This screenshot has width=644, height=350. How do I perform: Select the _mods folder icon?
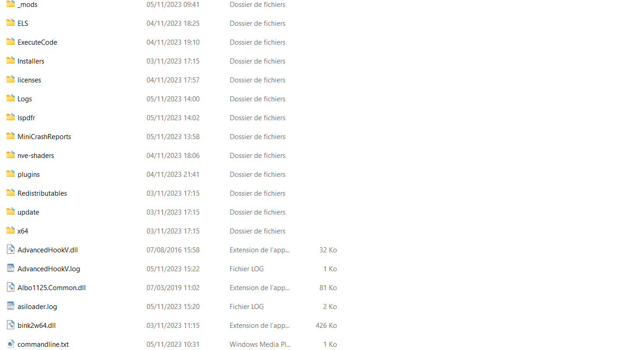(x=11, y=4)
